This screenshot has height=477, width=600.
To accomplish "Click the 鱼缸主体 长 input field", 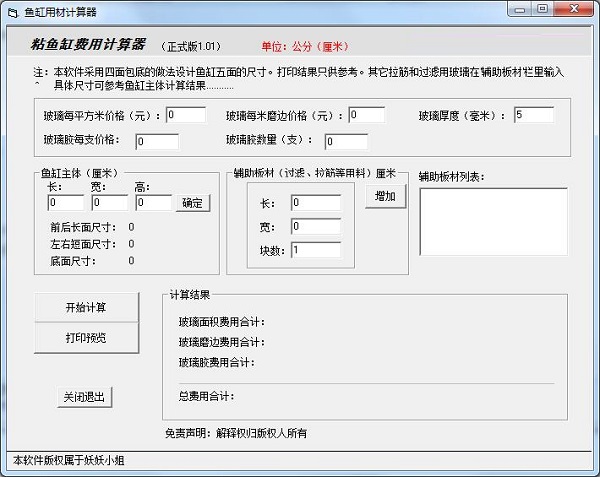I will (65, 203).
